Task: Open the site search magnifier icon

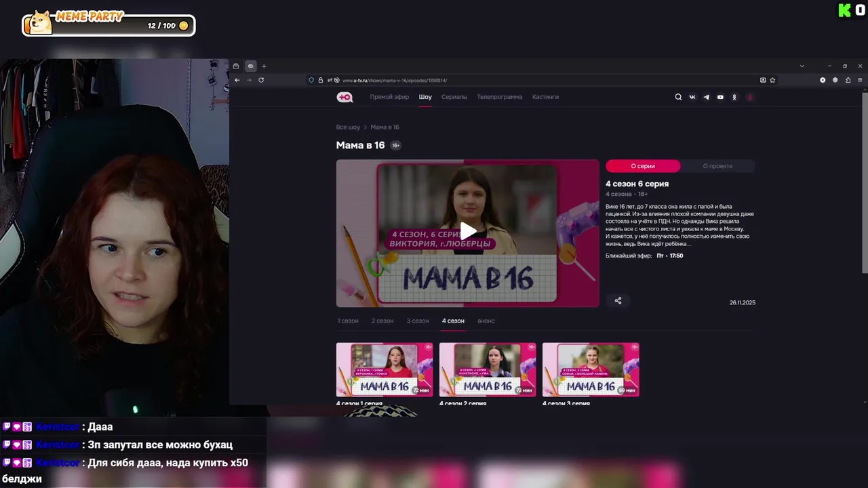Action: point(678,97)
